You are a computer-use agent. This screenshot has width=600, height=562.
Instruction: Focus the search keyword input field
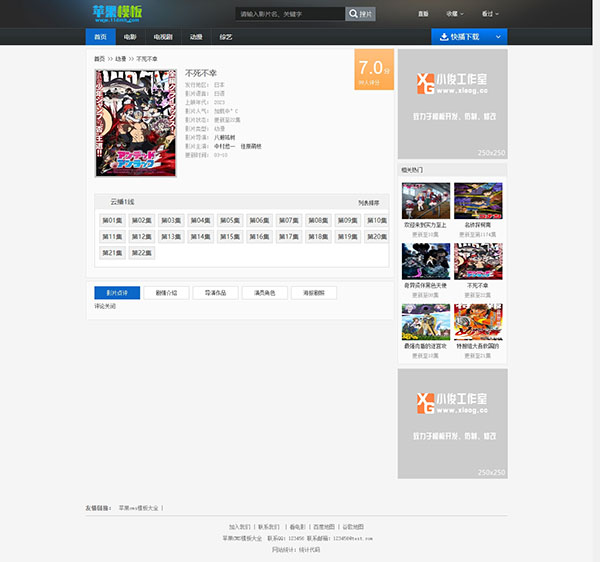point(290,14)
